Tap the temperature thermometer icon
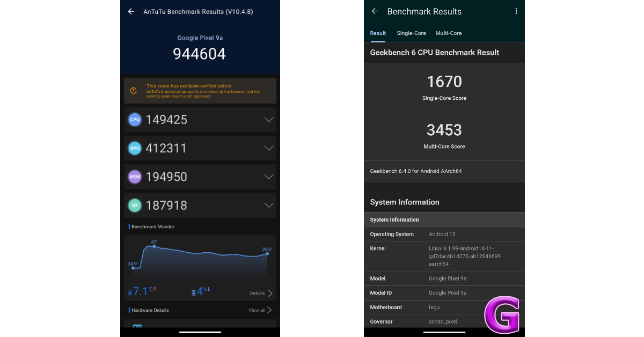644x337 pixels. tap(130, 293)
